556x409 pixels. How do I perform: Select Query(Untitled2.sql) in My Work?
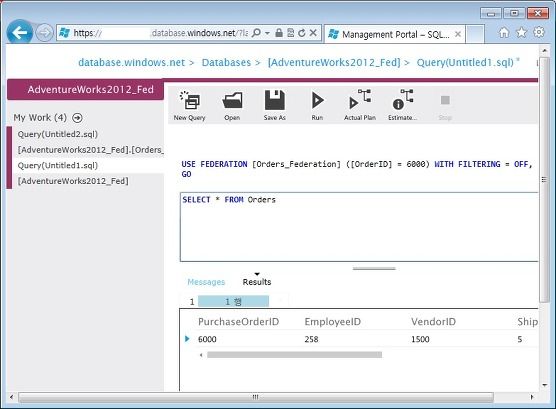pos(57,134)
